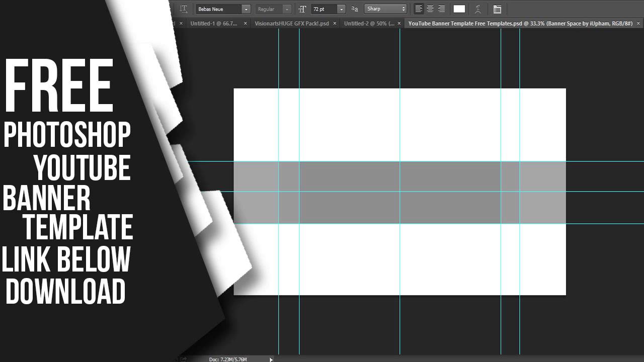Click the gray safe-area band on canvas
The width and height of the screenshot is (644, 362).
click(399, 193)
